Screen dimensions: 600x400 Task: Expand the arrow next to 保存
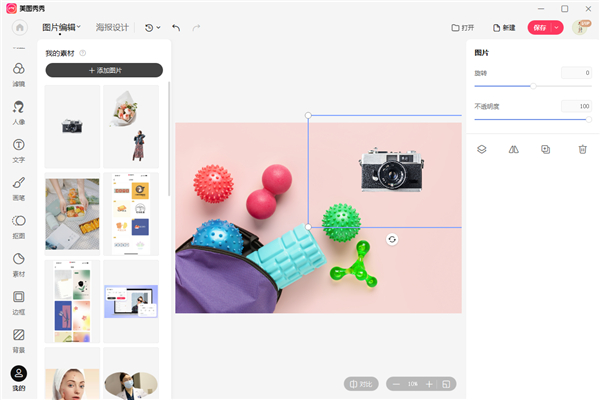point(557,27)
